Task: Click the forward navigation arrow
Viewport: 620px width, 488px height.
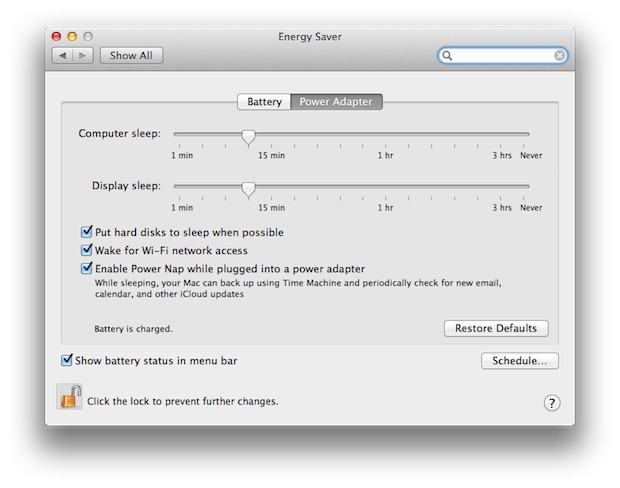Action: point(83,55)
